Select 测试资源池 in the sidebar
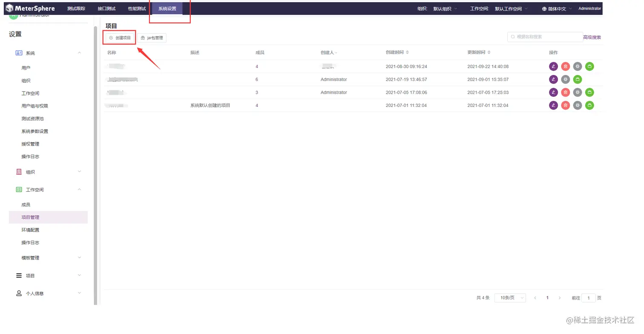The width and height of the screenshot is (644, 334). [x=33, y=118]
